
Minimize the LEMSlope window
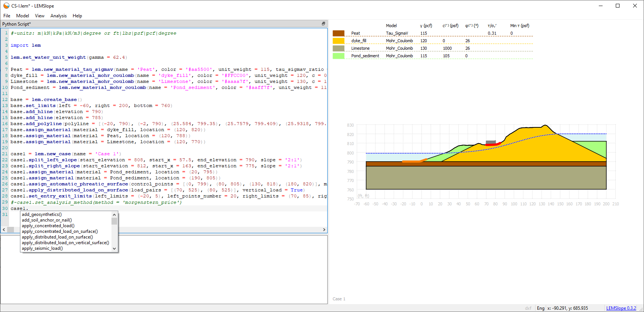coord(601,6)
